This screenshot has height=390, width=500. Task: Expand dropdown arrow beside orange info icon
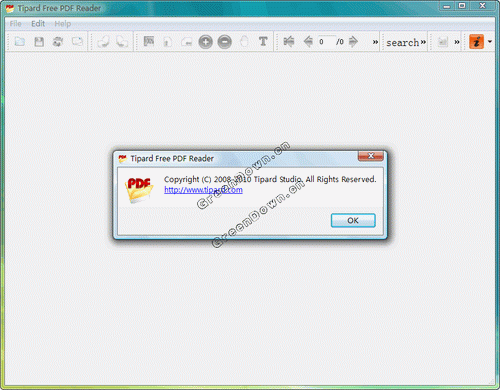coord(490,42)
